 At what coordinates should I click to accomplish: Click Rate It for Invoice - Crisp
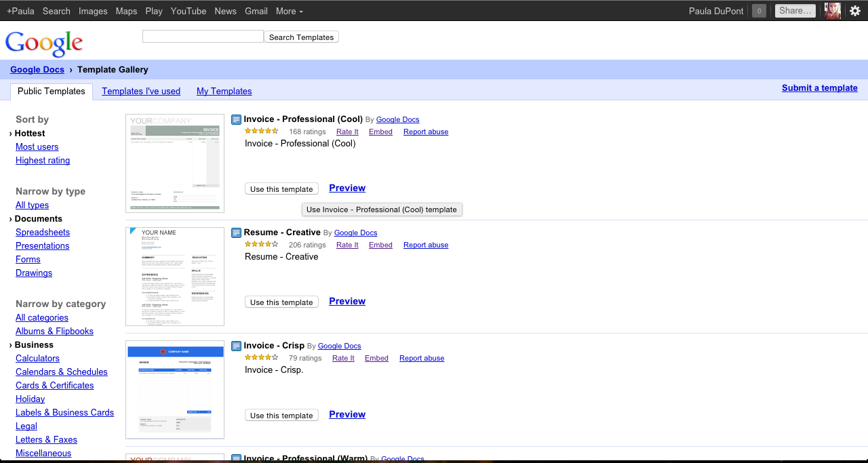point(343,359)
